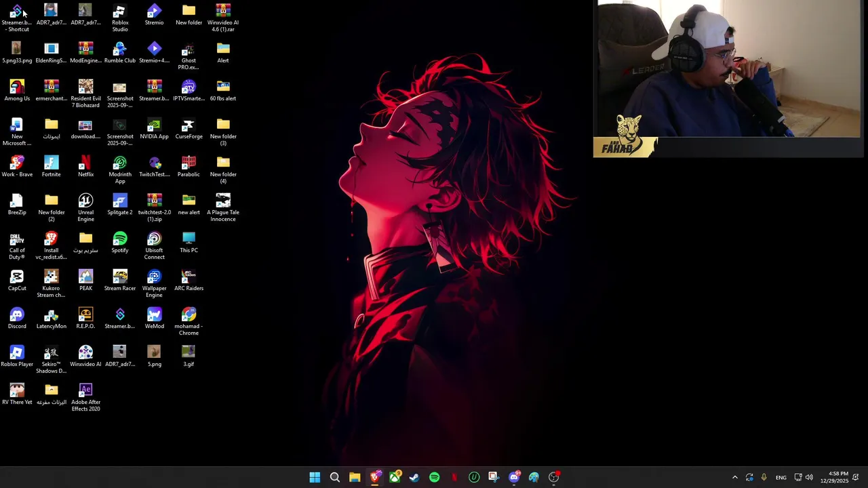Select the Install vc_redist.x6... shortcut
Viewport: 868px width, 488px height.
click(51, 245)
